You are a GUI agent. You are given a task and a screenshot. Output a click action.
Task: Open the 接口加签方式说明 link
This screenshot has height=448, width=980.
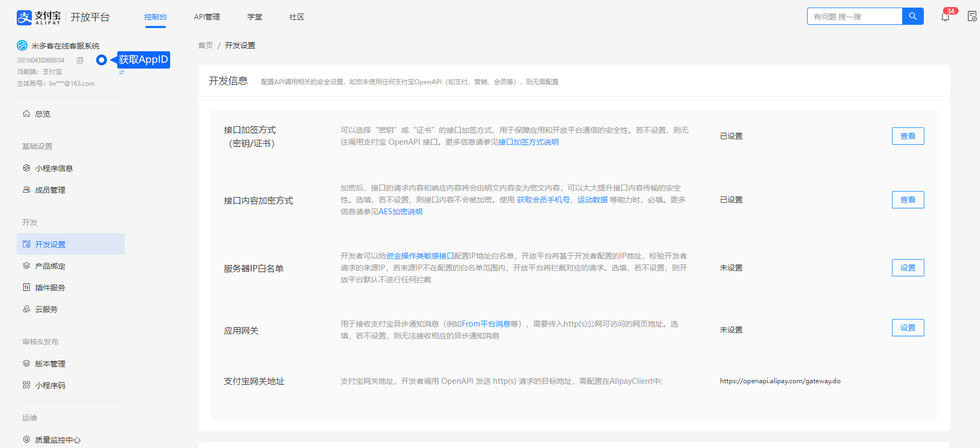[528, 142]
